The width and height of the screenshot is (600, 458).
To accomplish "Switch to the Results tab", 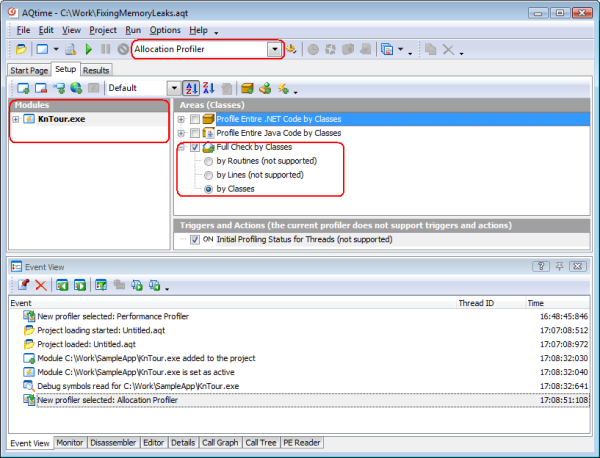I will click(96, 70).
